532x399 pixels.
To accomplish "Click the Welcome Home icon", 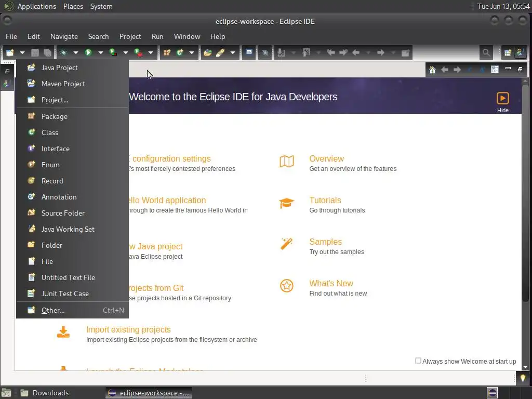I will [432, 70].
